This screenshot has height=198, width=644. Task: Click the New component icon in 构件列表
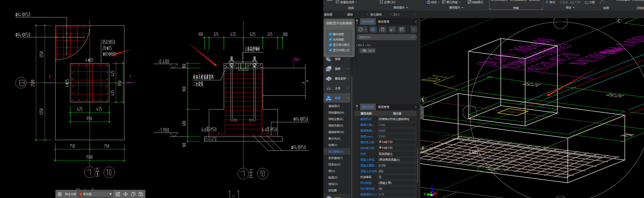point(360,29)
